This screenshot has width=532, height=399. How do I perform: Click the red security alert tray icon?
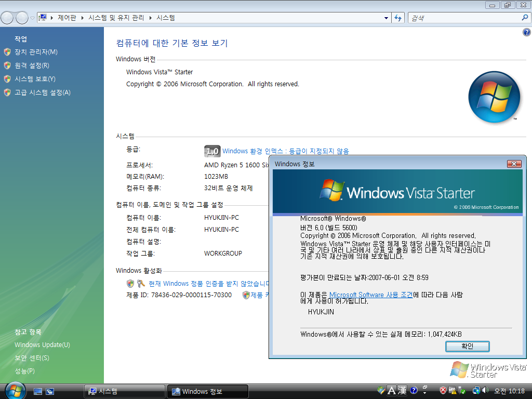pos(443,391)
